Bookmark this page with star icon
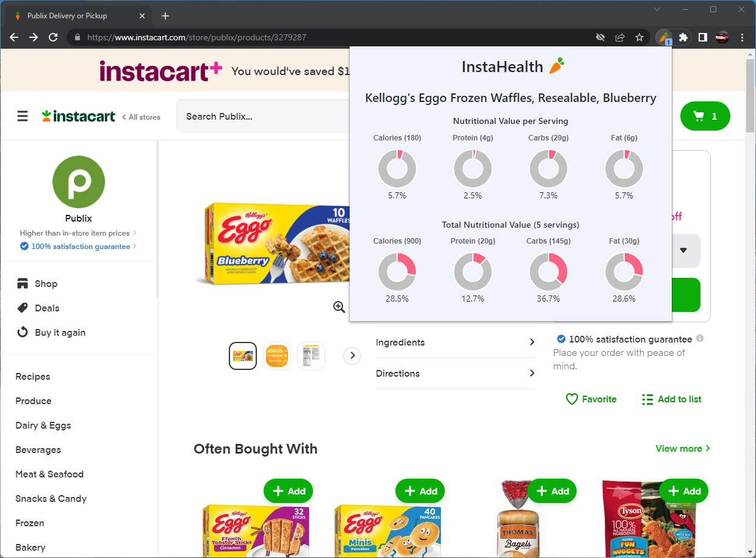 point(639,37)
